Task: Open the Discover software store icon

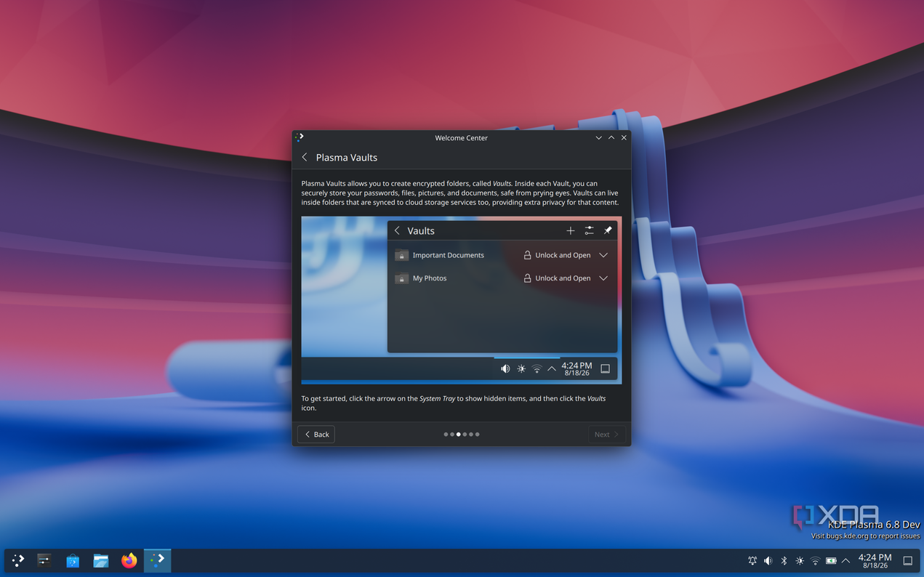Action: [x=73, y=560]
